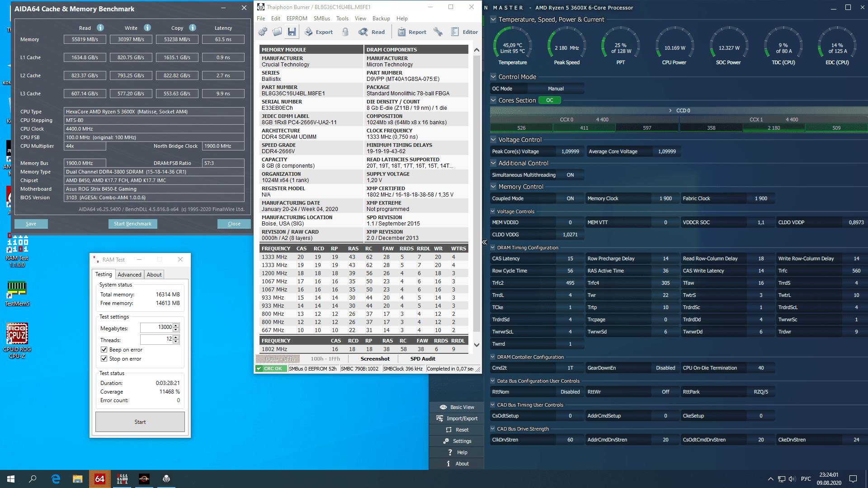This screenshot has height=488, width=868.
Task: Click the wrench tool icon in Thaiphoon Burner
Action: 438,32
